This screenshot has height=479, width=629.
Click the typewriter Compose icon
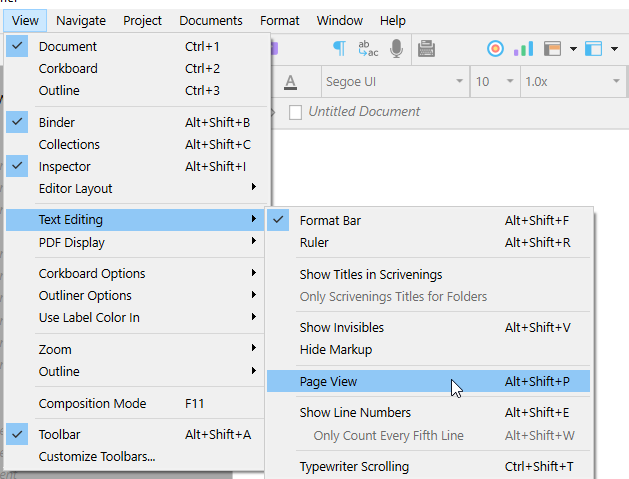click(426, 49)
